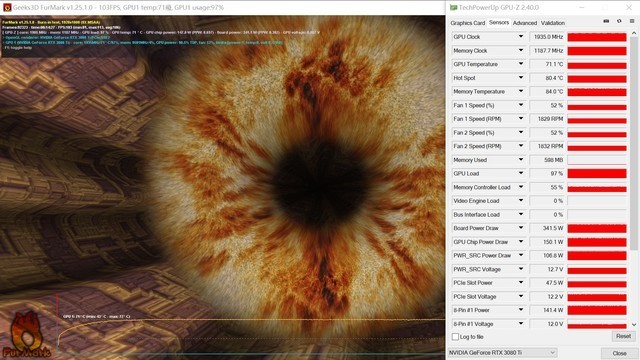Open the GPU Load sensor dropdown

point(521,173)
